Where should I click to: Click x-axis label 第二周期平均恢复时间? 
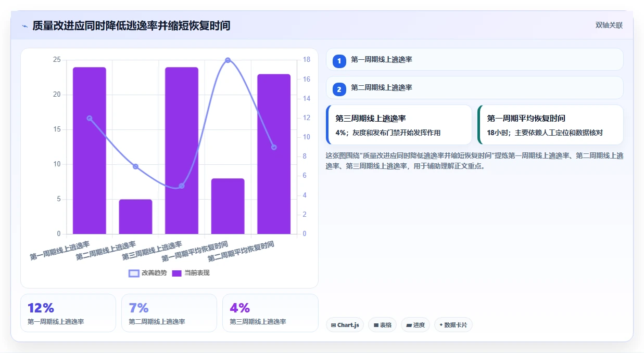(242, 252)
